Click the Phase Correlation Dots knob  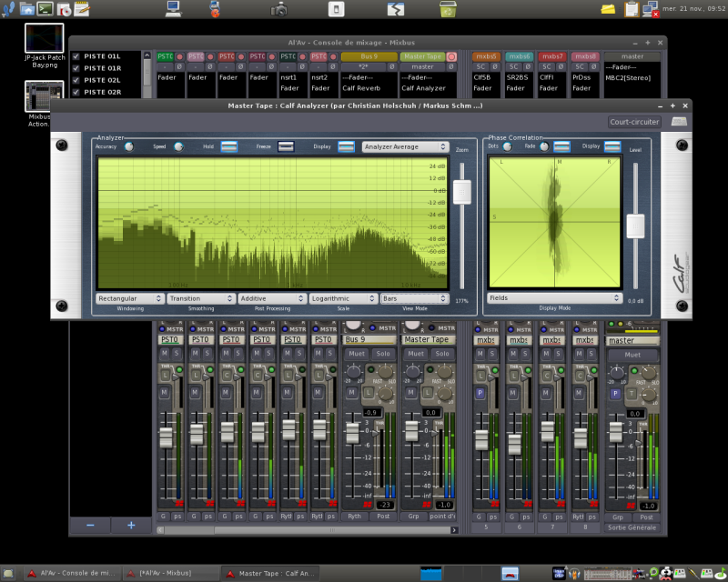pos(506,146)
